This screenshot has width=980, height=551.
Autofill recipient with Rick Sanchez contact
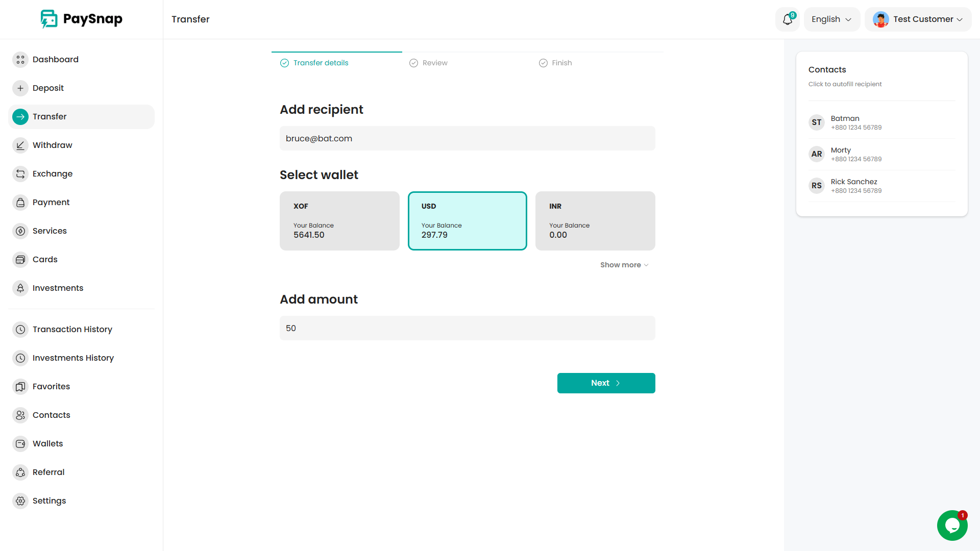pyautogui.click(x=853, y=186)
